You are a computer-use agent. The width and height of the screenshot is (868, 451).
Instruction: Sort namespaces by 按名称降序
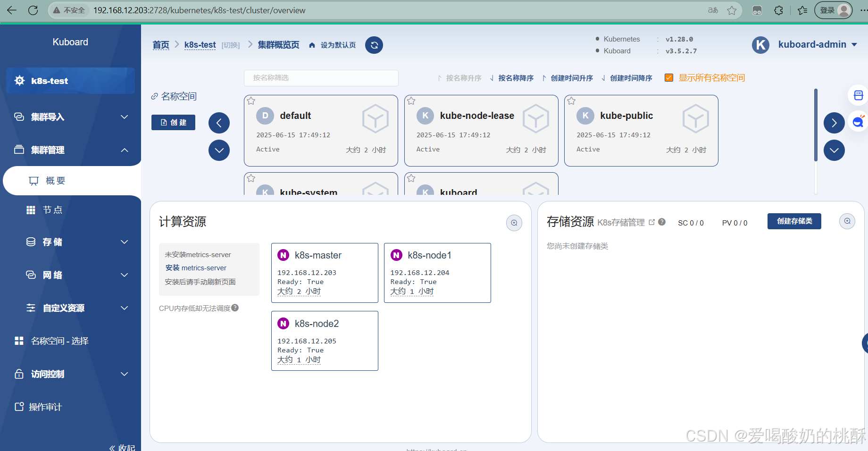pyautogui.click(x=512, y=78)
